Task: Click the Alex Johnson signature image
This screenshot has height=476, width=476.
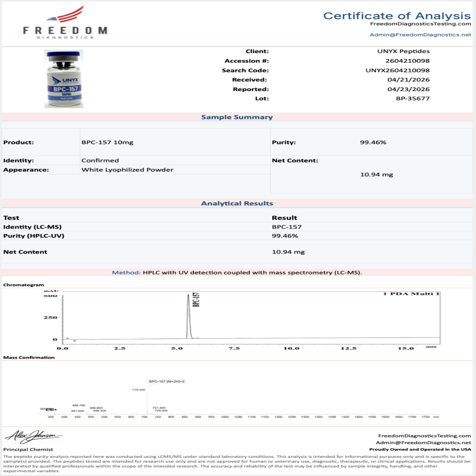Action: [34, 437]
